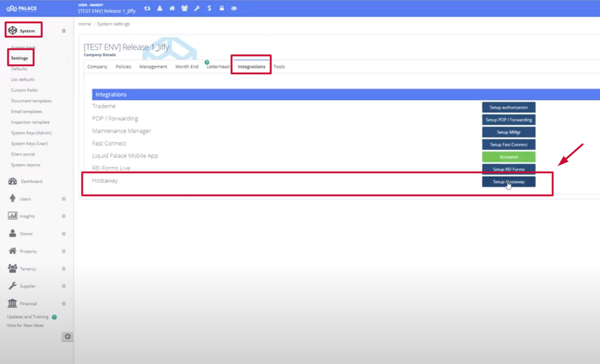Click the eye icon in top toolbar

(x=234, y=9)
